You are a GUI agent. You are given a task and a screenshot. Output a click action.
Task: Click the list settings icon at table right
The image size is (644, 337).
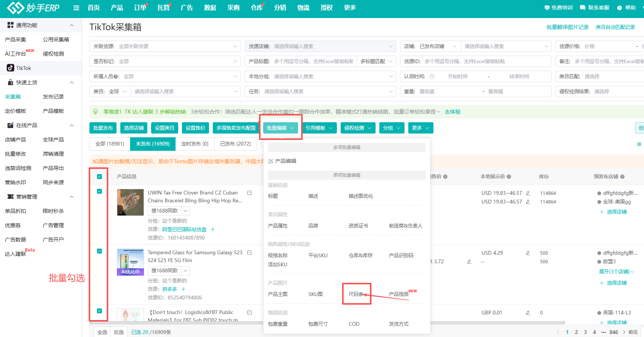639,144
